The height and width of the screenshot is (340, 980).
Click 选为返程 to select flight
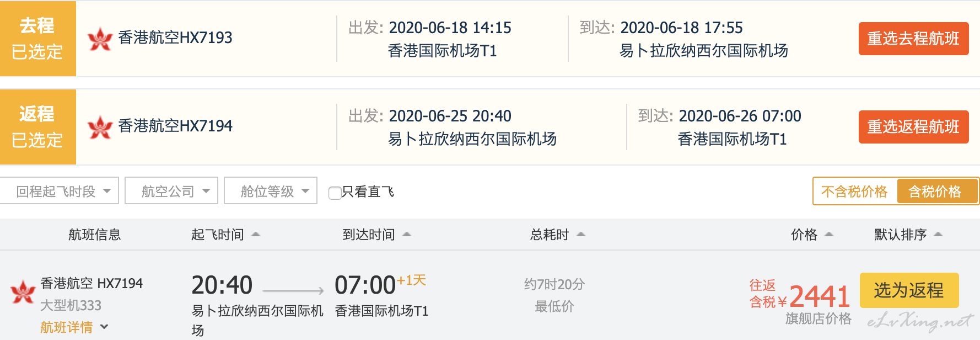[x=909, y=290]
